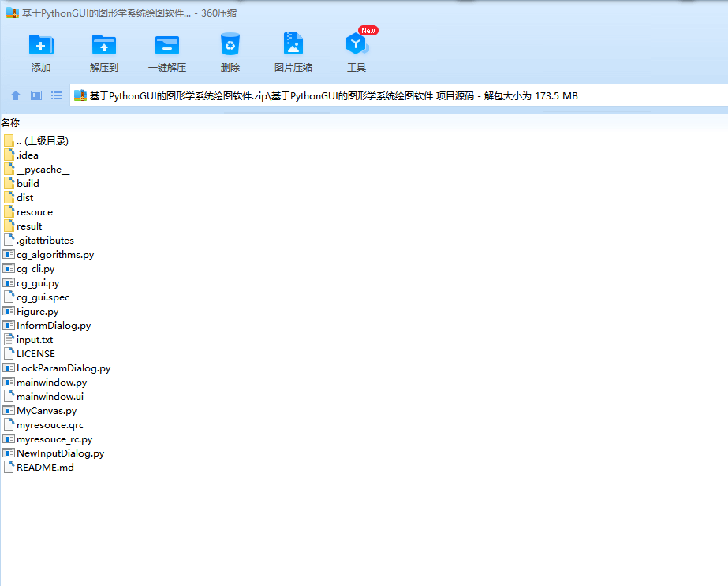Select the .. (上级目录) parent folder
Viewport: 728px width, 586px height.
(x=35, y=140)
